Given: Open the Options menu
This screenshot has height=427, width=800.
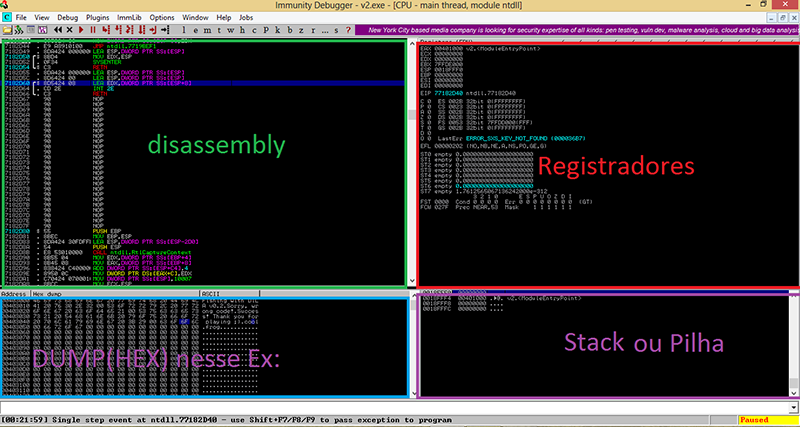Looking at the screenshot, I should (x=162, y=17).
